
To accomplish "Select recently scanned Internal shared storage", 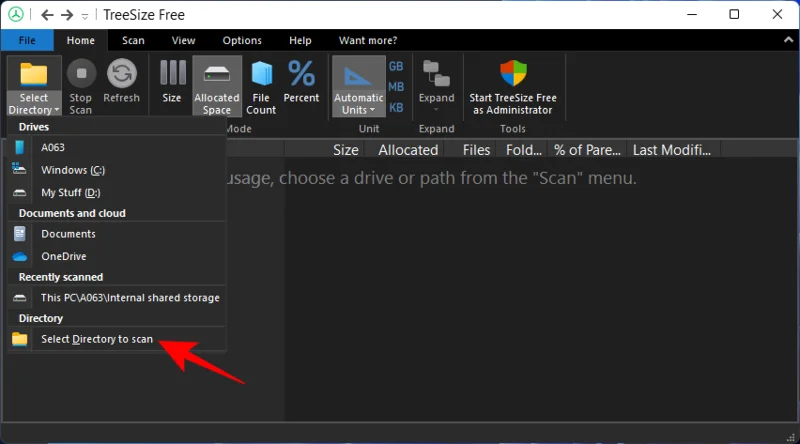I will 117,298.
